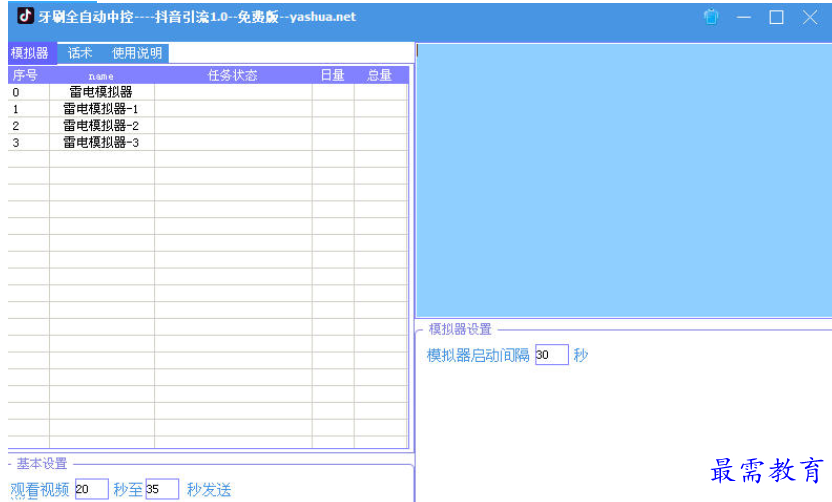This screenshot has width=832, height=502.
Task: Switch to the 模拟器 tab
Action: (x=30, y=53)
